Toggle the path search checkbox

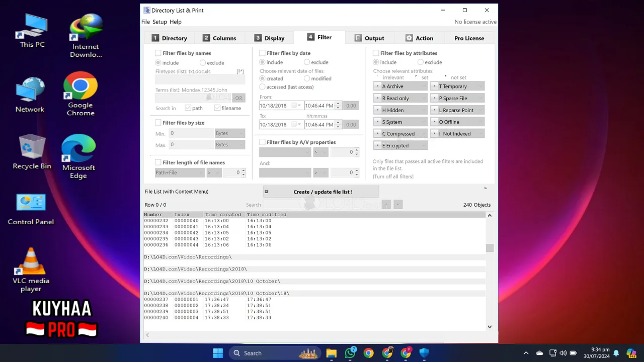pos(188,108)
